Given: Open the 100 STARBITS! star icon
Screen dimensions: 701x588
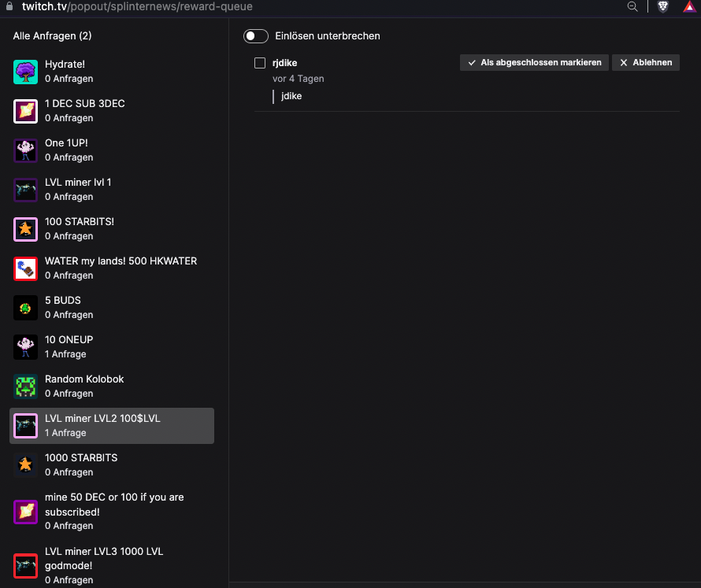Looking at the screenshot, I should point(25,229).
